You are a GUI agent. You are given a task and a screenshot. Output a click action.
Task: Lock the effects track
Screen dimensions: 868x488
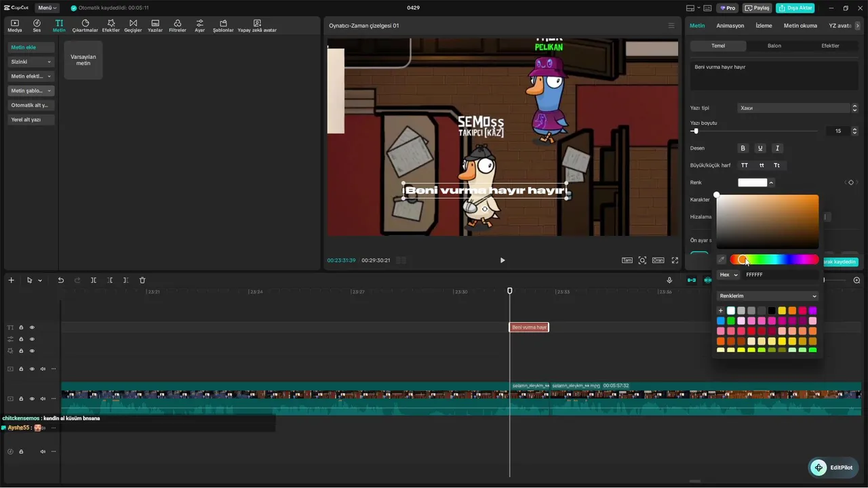21,350
